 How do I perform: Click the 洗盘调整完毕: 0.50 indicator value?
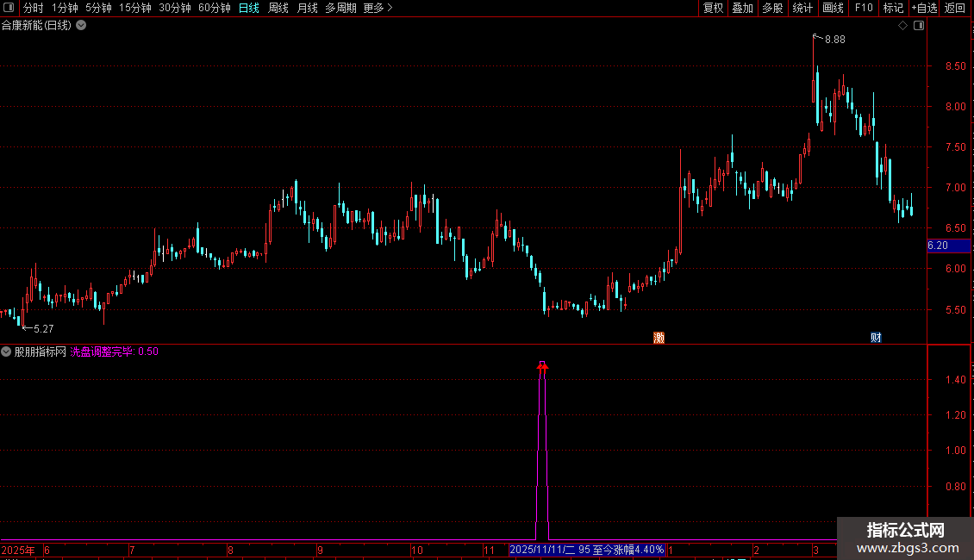(115, 352)
